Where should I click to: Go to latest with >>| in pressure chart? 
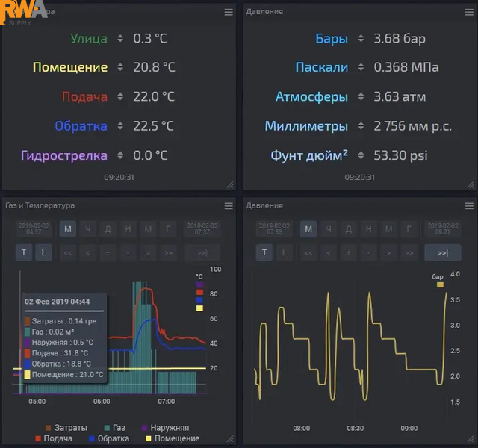[x=443, y=252]
